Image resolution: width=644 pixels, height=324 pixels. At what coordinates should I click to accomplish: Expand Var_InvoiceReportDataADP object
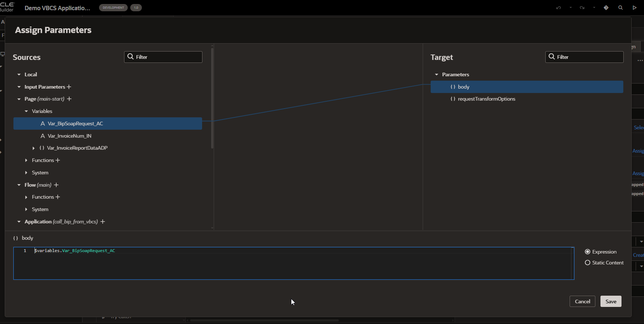(x=33, y=148)
